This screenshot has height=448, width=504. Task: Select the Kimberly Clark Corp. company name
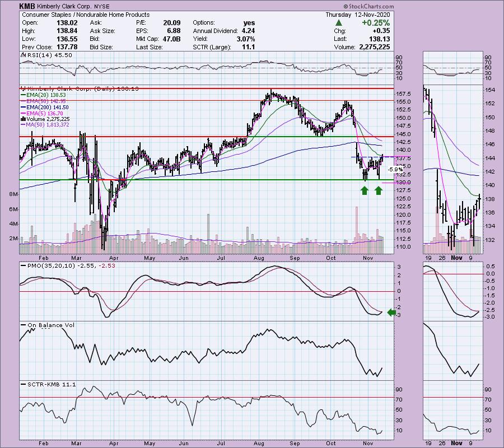click(64, 6)
